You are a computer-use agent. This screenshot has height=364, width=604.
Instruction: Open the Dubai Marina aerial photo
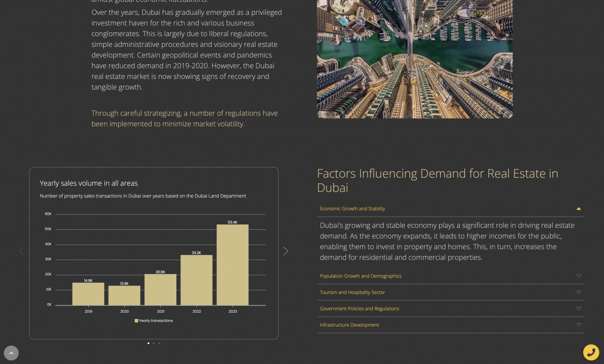415,59
